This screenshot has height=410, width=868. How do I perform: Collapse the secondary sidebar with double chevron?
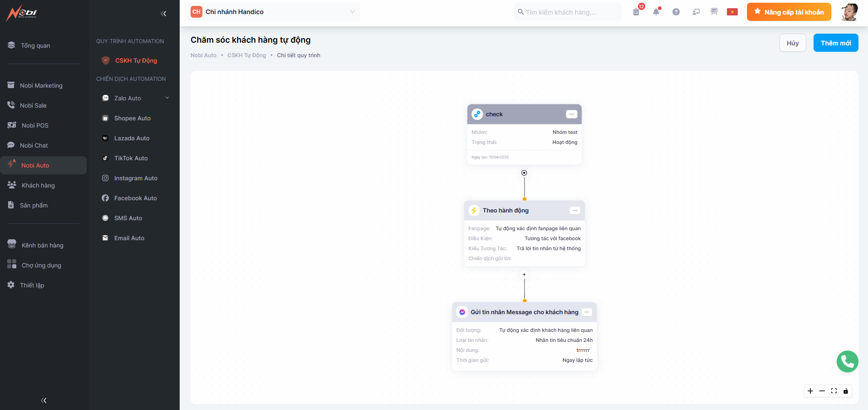pos(163,14)
